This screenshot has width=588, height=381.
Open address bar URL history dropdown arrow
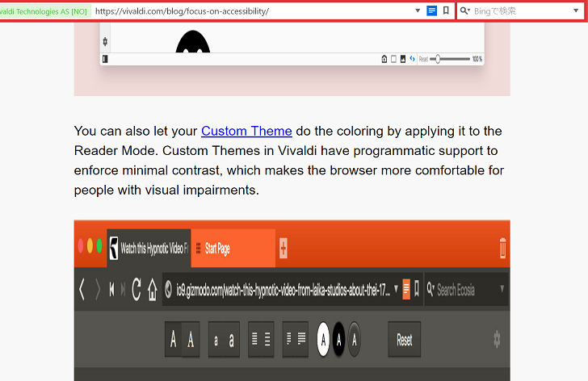click(x=418, y=10)
